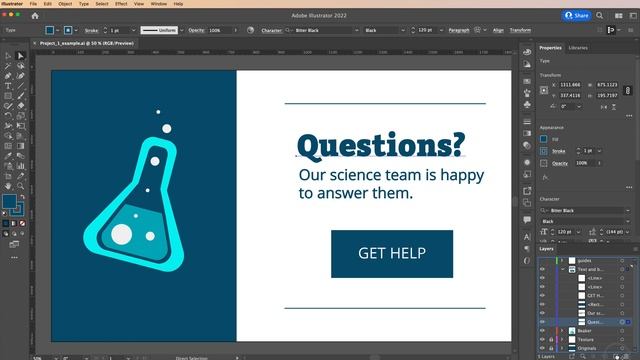Select the Hand tool
Image resolution: width=640 pixels, height=360 pixels.
[8, 186]
